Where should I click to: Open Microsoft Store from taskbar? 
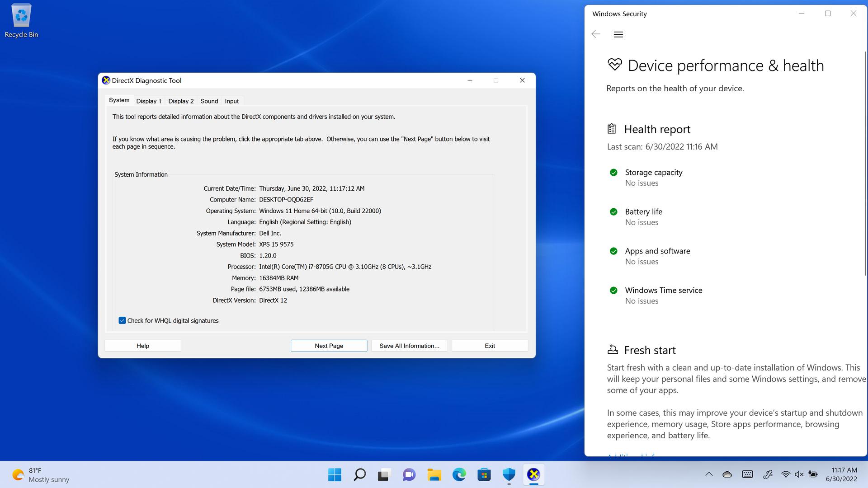coord(484,474)
